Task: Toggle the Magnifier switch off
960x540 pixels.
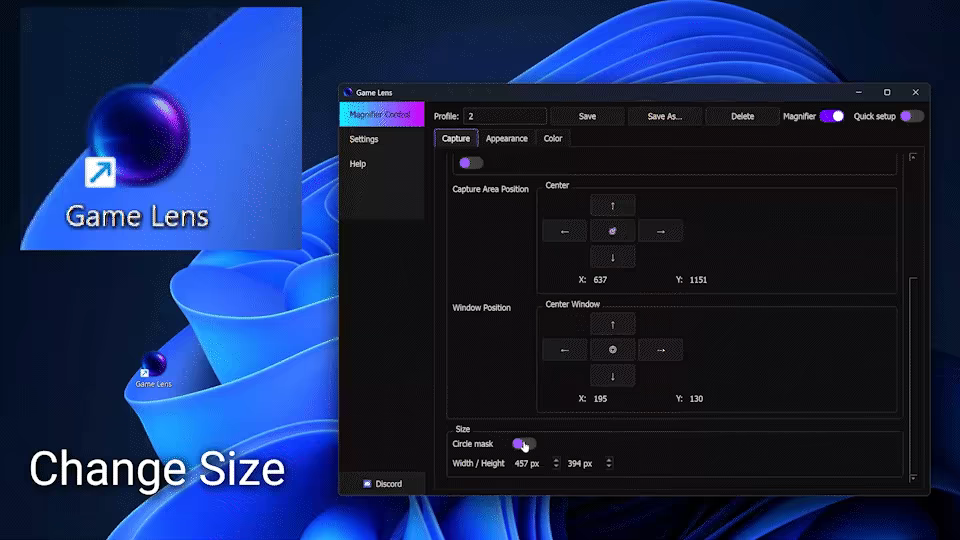Action: 831,116
